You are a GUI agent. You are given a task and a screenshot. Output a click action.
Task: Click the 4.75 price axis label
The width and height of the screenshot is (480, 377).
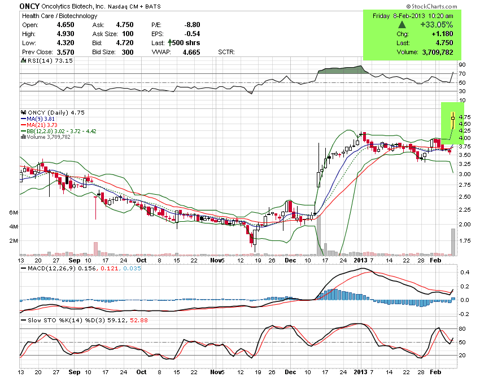(465, 117)
